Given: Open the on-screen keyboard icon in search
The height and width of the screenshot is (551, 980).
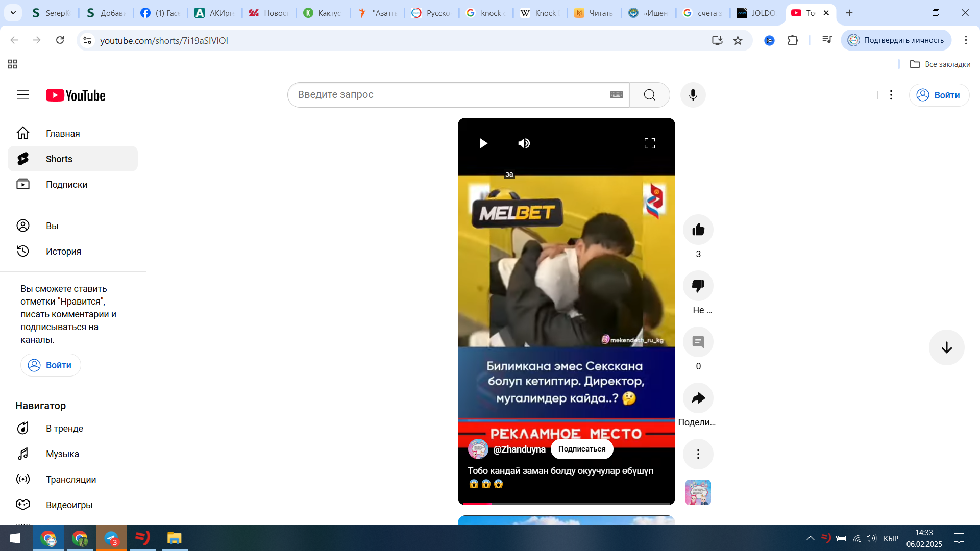Looking at the screenshot, I should tap(616, 95).
